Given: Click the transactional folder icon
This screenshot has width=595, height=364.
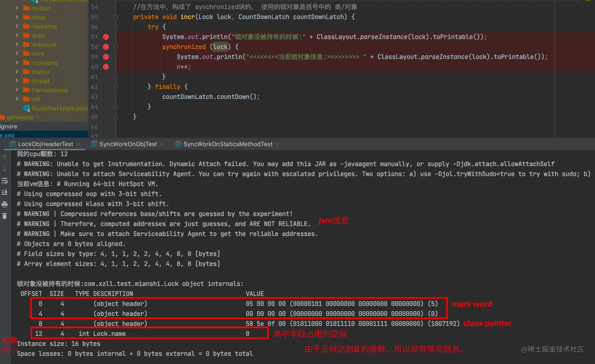Looking at the screenshot, I should click(26, 90).
